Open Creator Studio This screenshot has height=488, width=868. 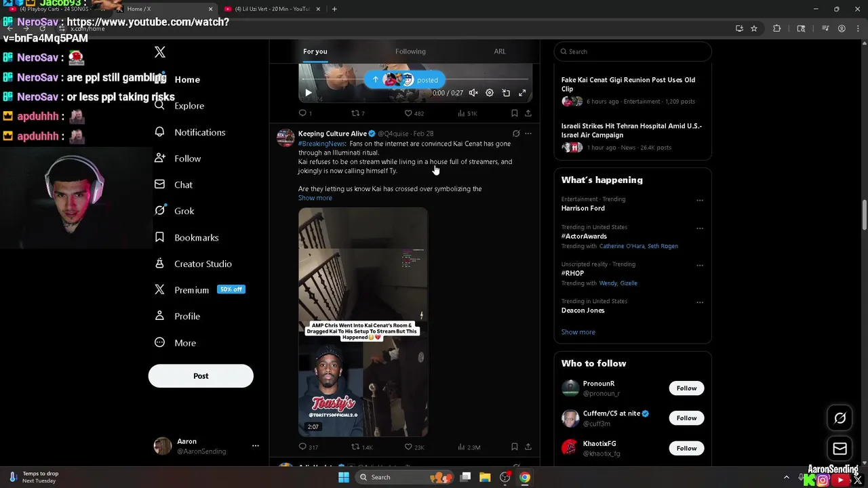pos(193,264)
